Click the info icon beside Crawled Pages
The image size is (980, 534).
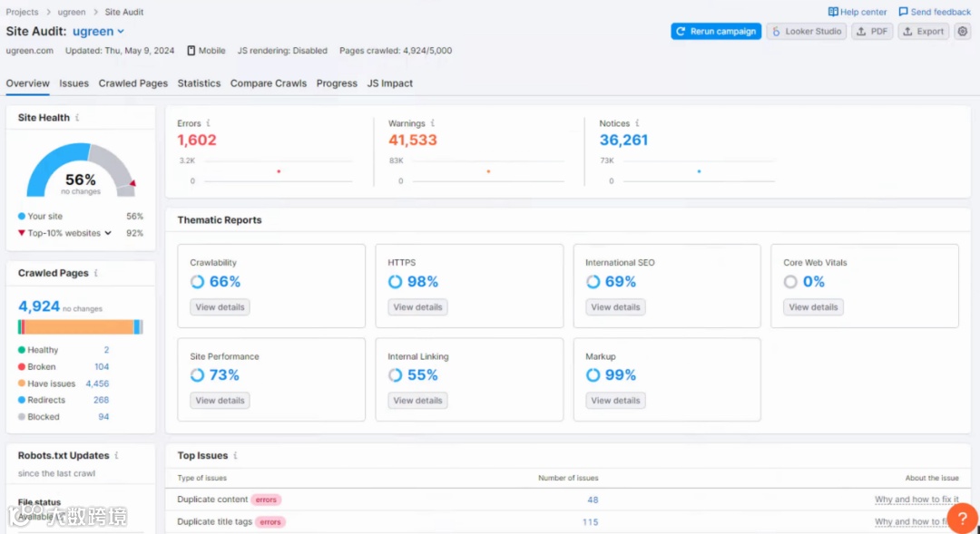coord(95,273)
